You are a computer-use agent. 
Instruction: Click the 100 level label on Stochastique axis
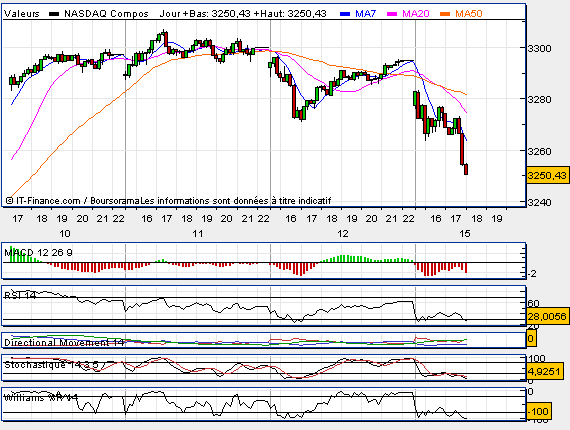[536, 359]
